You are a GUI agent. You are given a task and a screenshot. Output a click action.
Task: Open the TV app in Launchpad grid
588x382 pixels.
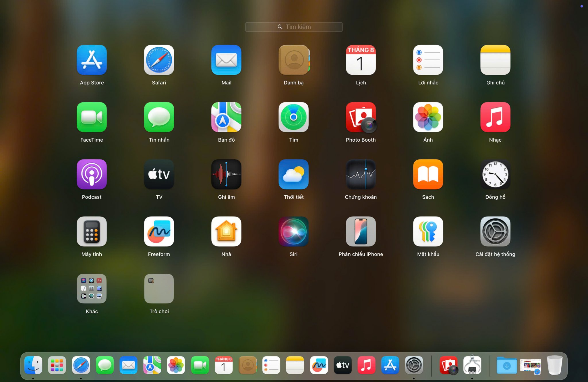tap(159, 174)
